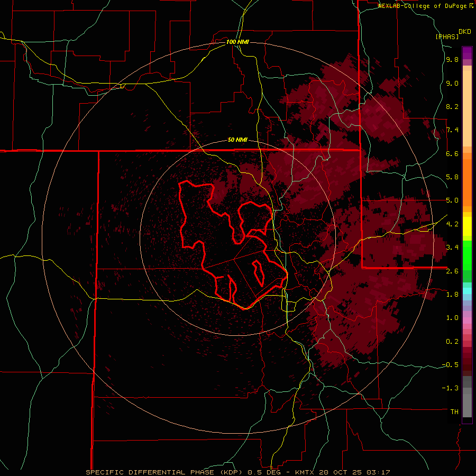
Task: Click the "100 NMI" range ring label
Action: click(x=237, y=42)
